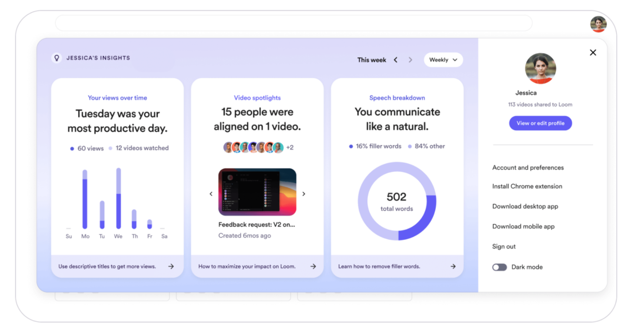The image size is (644, 334).
Task: Sign out of the account
Action: point(503,246)
